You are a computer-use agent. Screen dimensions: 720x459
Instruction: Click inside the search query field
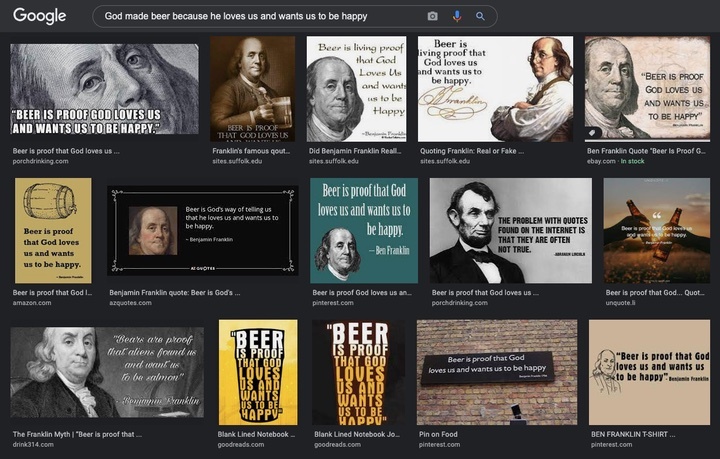(262, 17)
